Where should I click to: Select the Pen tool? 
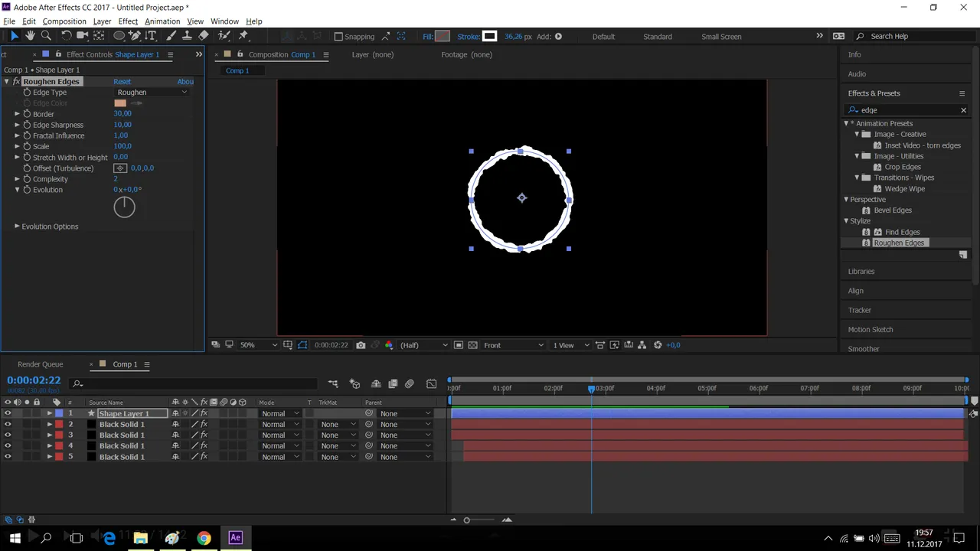[x=135, y=36]
